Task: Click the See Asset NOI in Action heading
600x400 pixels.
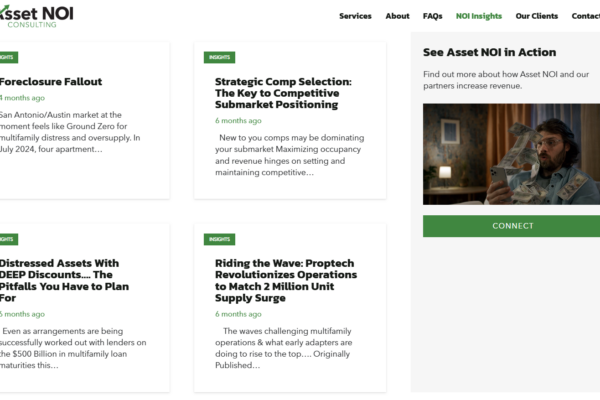Action: coord(489,52)
